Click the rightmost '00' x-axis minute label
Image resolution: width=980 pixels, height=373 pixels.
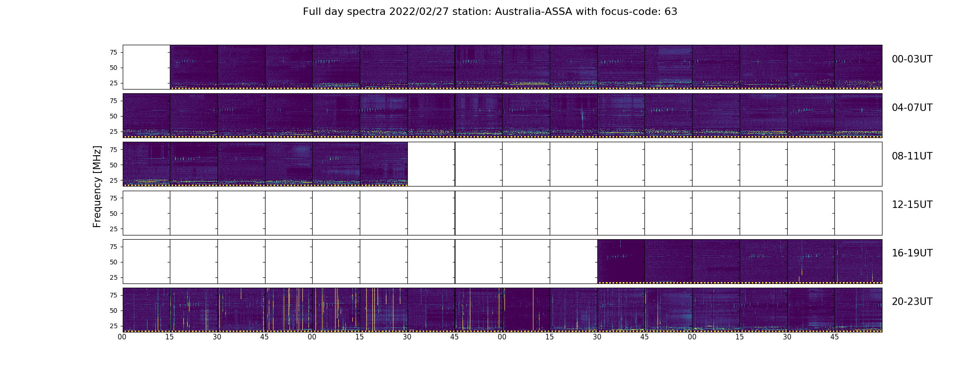692,337
